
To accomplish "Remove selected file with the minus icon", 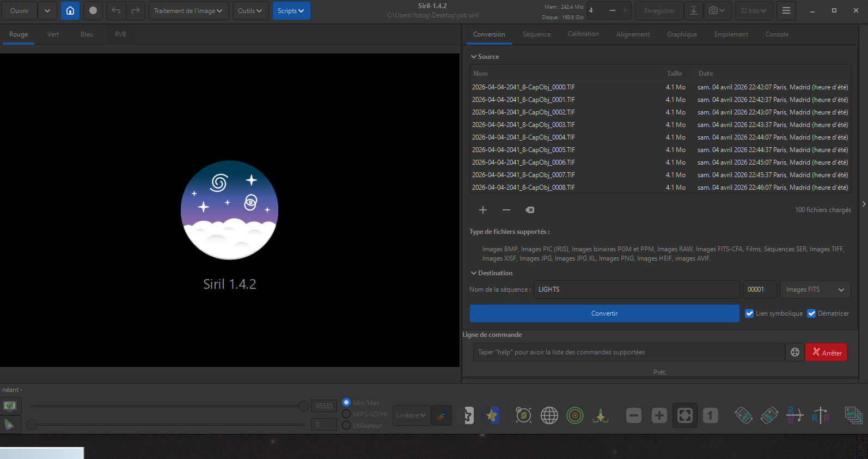I will [506, 210].
